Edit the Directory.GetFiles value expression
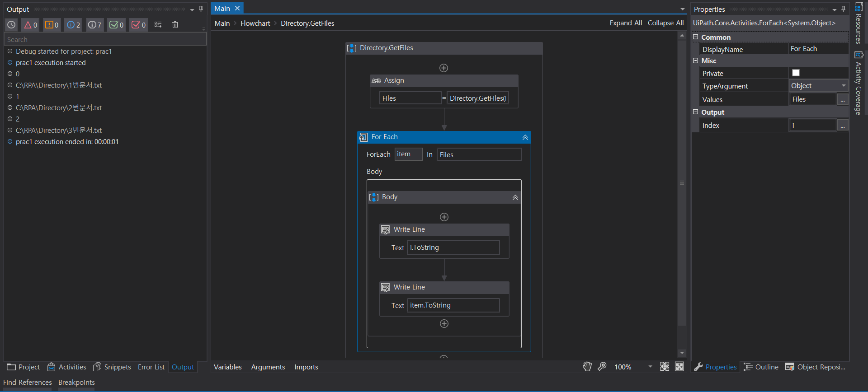Viewport: 868px width, 392px height. point(477,98)
